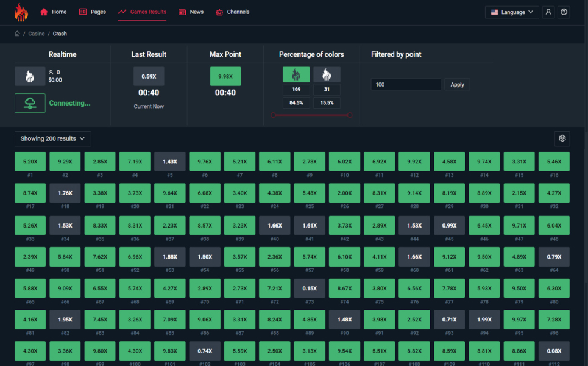This screenshot has width=588, height=366.
Task: Open the Channels menu item
Action: coord(232,12)
